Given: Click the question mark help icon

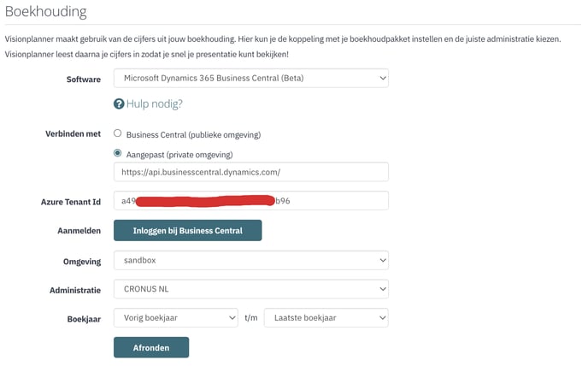Looking at the screenshot, I should coord(119,104).
